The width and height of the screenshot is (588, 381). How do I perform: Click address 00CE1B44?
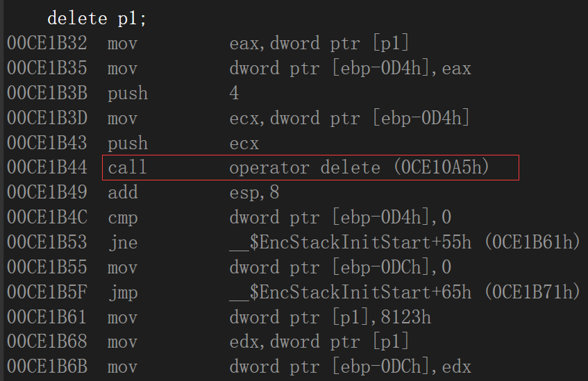[x=47, y=167]
